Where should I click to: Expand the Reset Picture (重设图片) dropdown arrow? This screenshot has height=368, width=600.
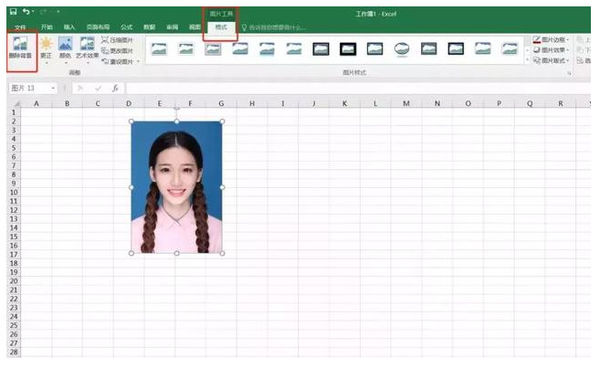click(x=138, y=61)
